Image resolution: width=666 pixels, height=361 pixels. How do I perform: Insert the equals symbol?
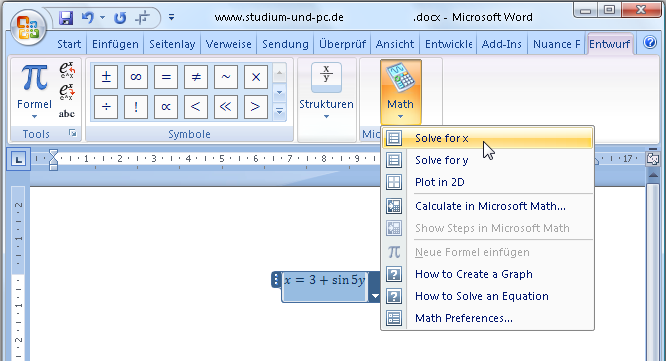(x=166, y=77)
